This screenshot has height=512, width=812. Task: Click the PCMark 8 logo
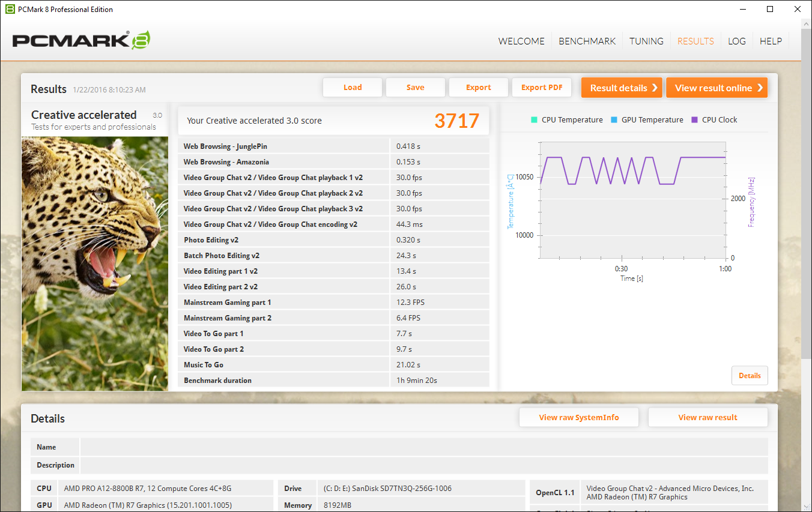point(81,40)
